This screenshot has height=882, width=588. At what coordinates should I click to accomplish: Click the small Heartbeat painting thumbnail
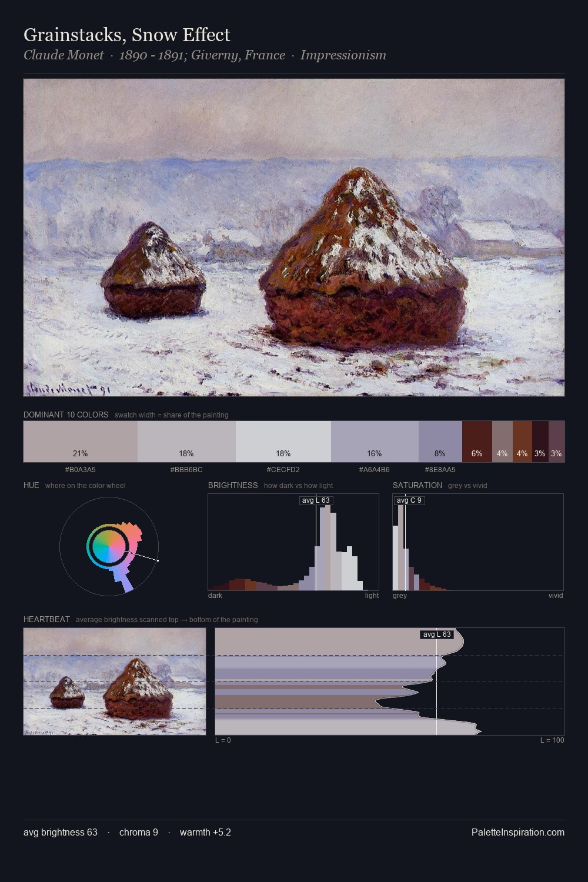(115, 681)
